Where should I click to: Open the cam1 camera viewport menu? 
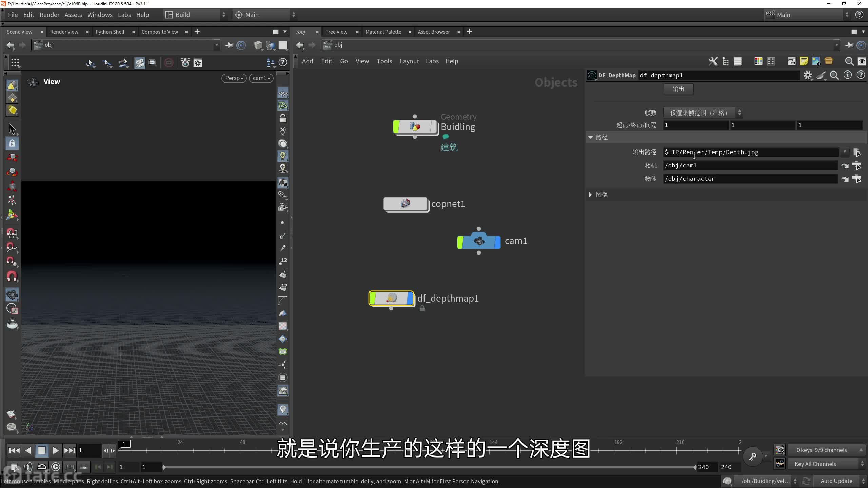(261, 78)
